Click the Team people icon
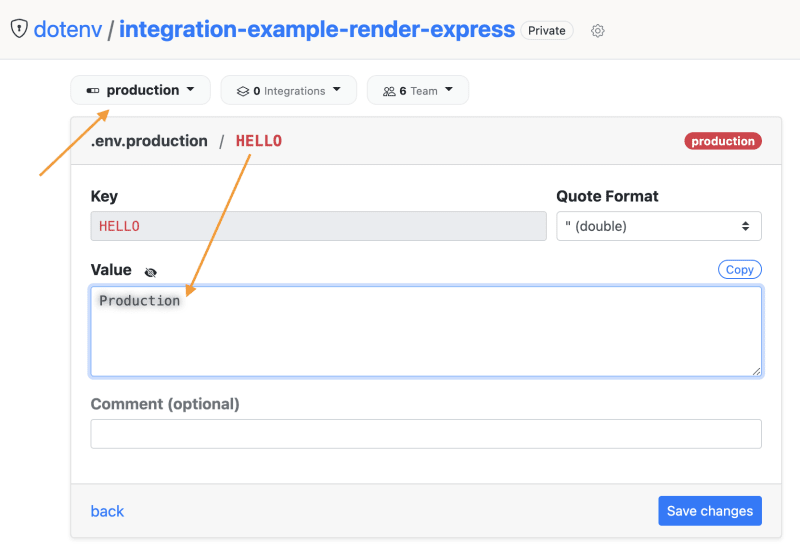 click(389, 91)
